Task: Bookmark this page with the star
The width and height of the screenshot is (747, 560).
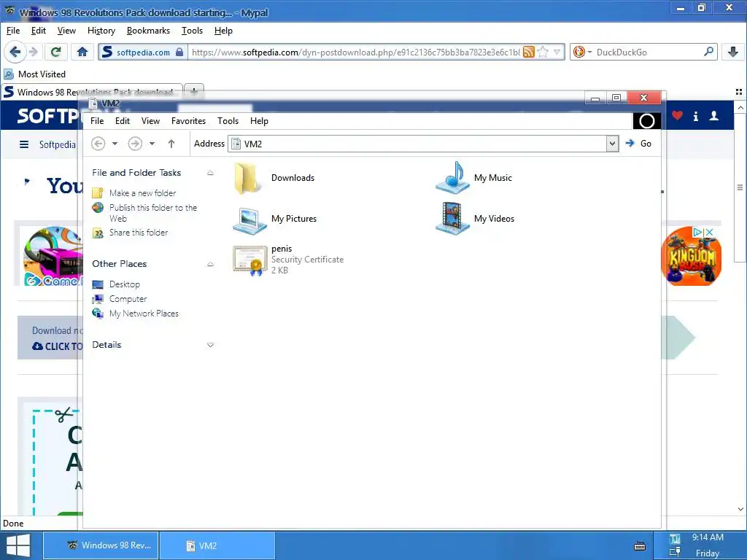Action: coord(543,52)
